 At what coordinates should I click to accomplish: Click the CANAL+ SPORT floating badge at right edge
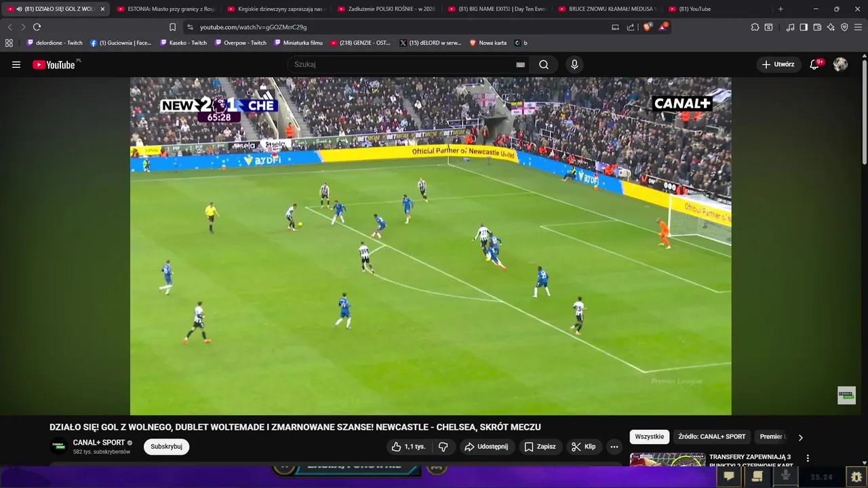[x=846, y=395]
